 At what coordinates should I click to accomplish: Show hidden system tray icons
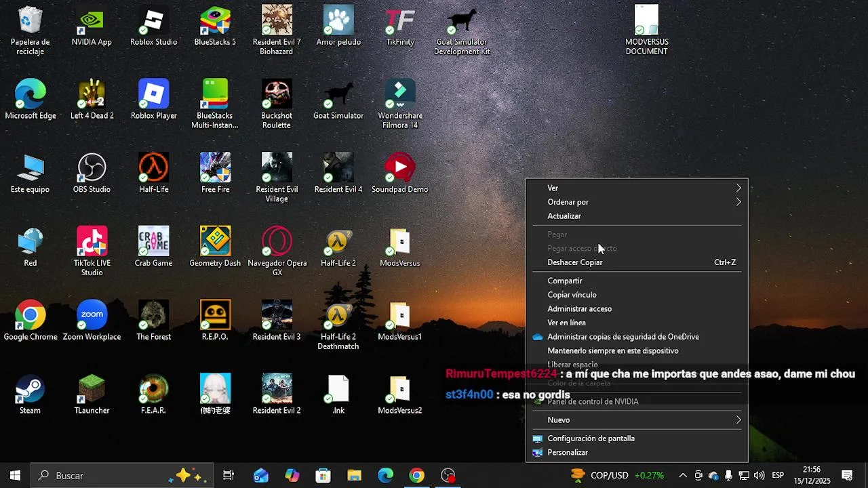[x=683, y=476]
